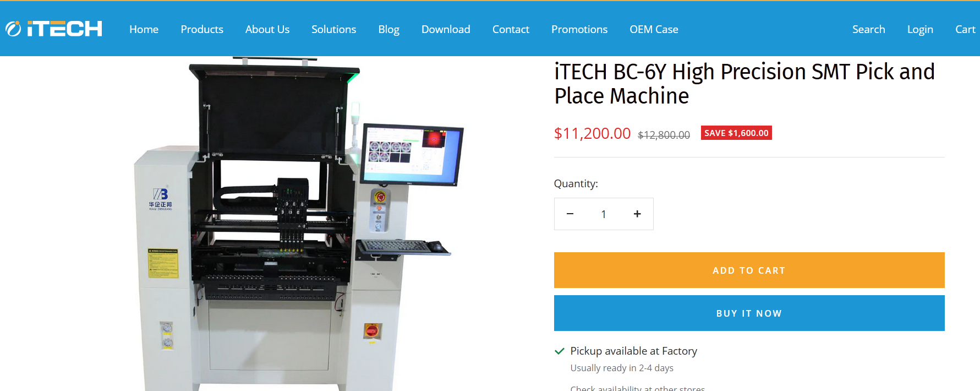The width and height of the screenshot is (980, 391).
Task: Open the OEM Case page
Action: click(654, 29)
